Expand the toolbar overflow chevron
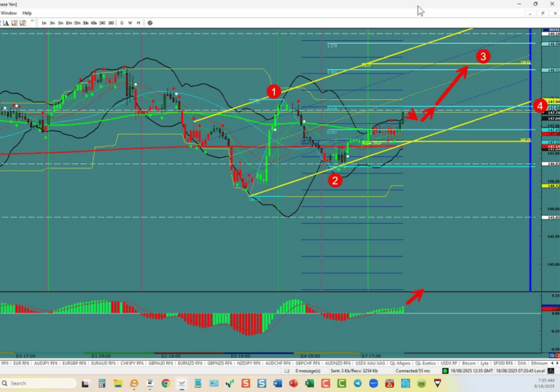The width and height of the screenshot is (560, 392). coord(32,21)
